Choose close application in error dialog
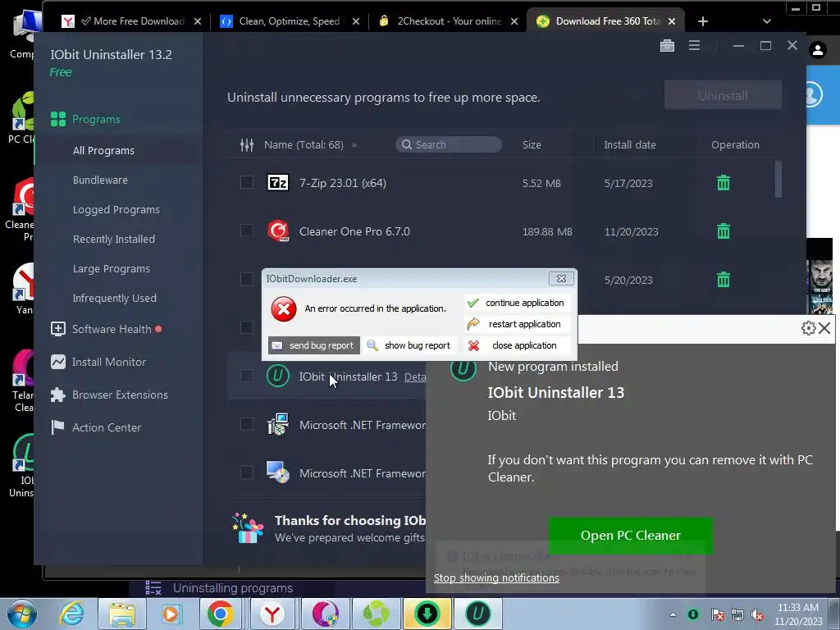 [516, 345]
